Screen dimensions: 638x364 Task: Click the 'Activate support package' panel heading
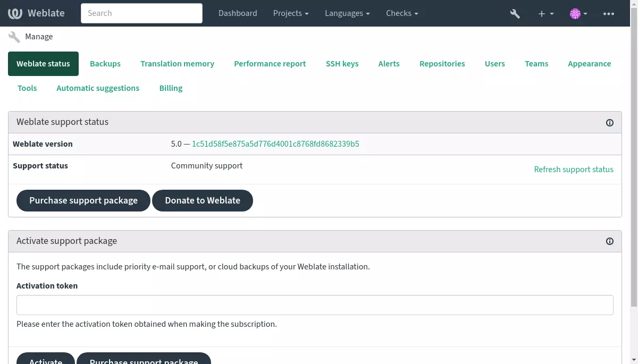tap(66, 241)
